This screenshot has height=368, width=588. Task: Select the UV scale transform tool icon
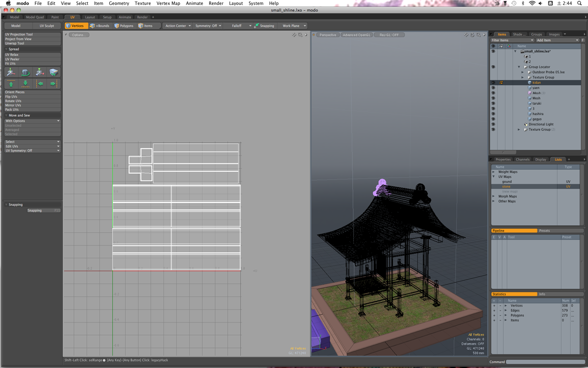coord(40,72)
